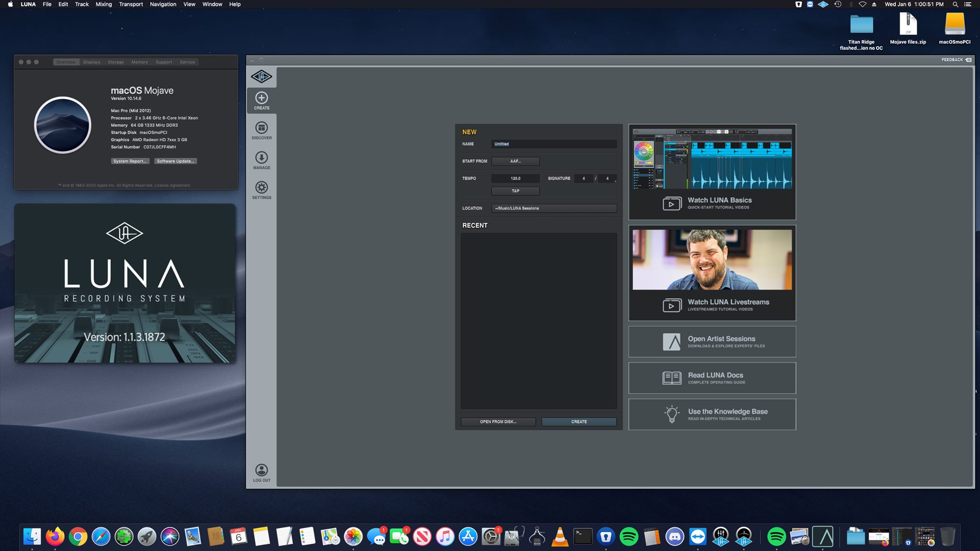Screen dimensions: 980x551
Task: Click the session NAME field showing Untitled
Action: 554,144
